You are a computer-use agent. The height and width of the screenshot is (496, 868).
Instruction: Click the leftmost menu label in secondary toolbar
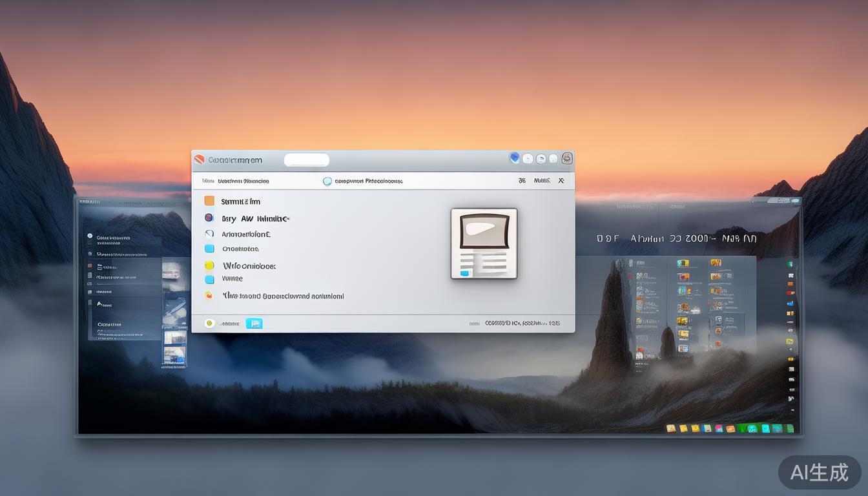coord(208,181)
